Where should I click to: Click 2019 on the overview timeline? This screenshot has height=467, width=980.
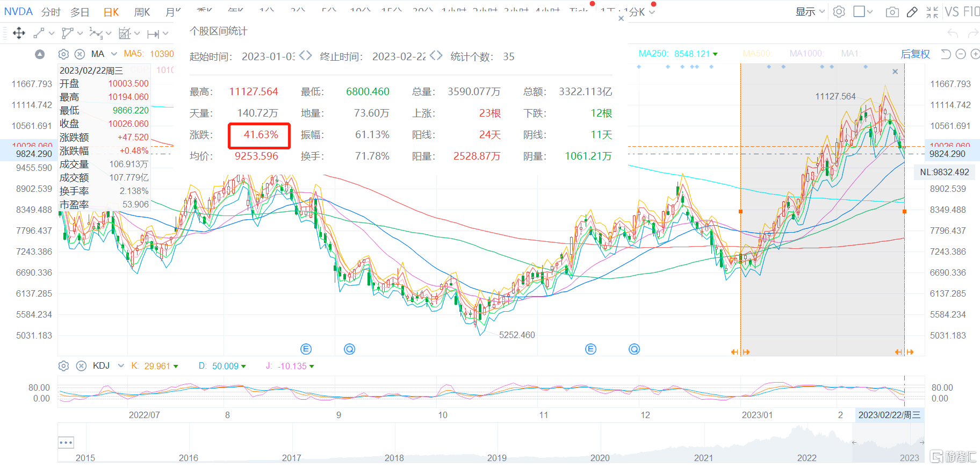point(497,458)
